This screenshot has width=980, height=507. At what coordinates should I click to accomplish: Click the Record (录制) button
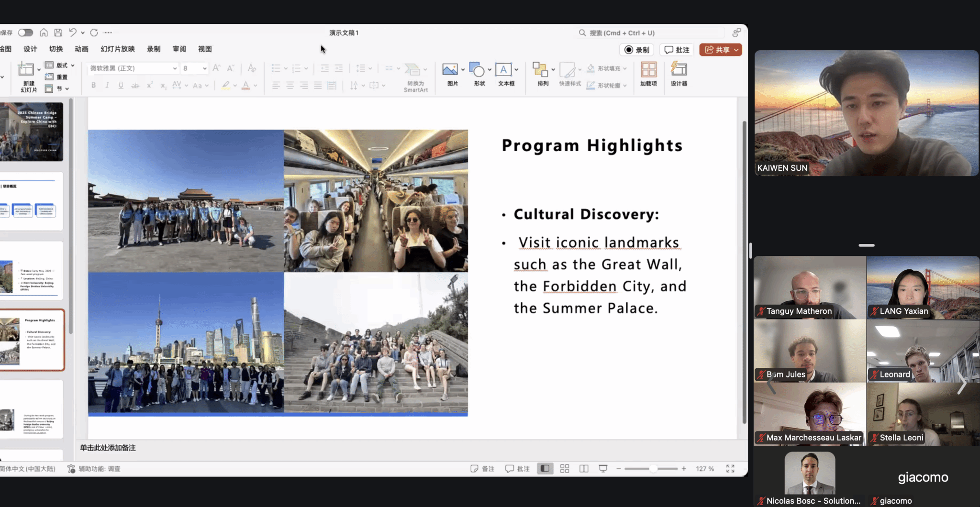pyautogui.click(x=637, y=50)
